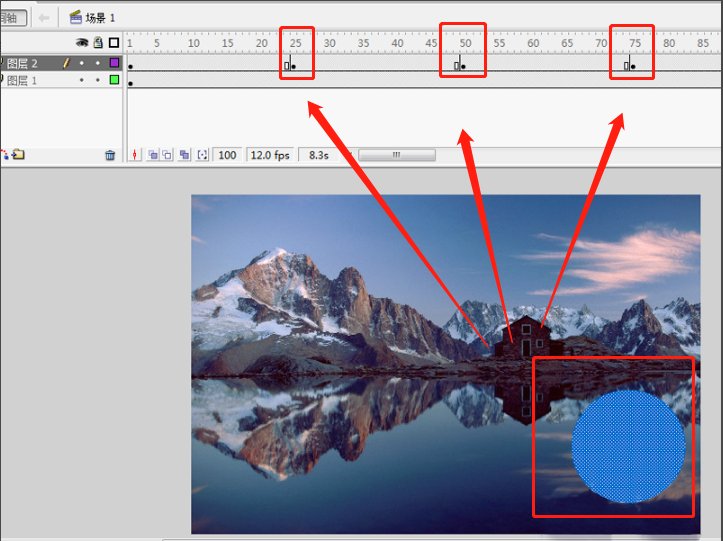
Task: Click the 场景 1 scene label
Action: [99, 17]
